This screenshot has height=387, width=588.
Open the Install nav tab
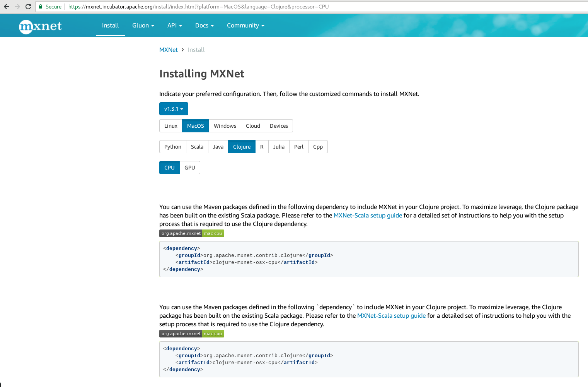coord(111,26)
